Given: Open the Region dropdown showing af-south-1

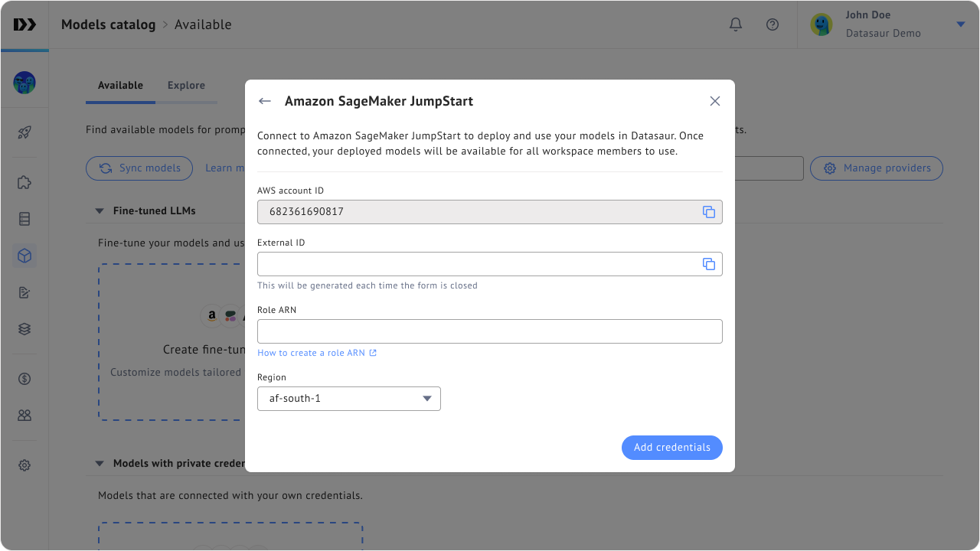Looking at the screenshot, I should 349,399.
